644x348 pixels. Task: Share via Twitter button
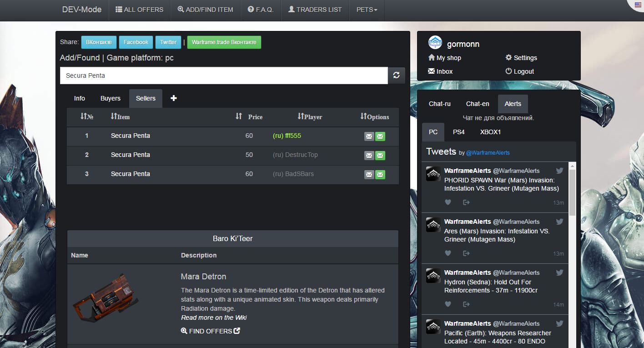tap(168, 42)
